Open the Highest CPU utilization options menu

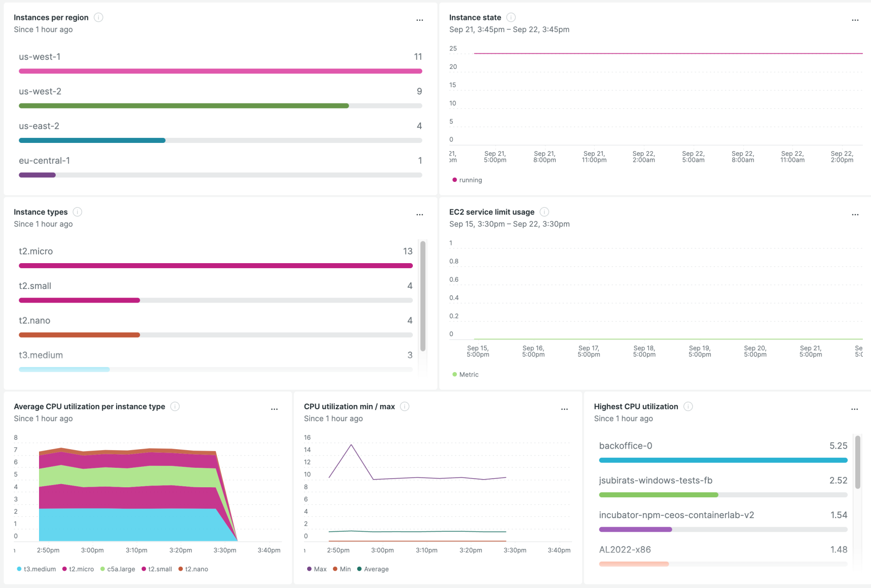point(855,409)
